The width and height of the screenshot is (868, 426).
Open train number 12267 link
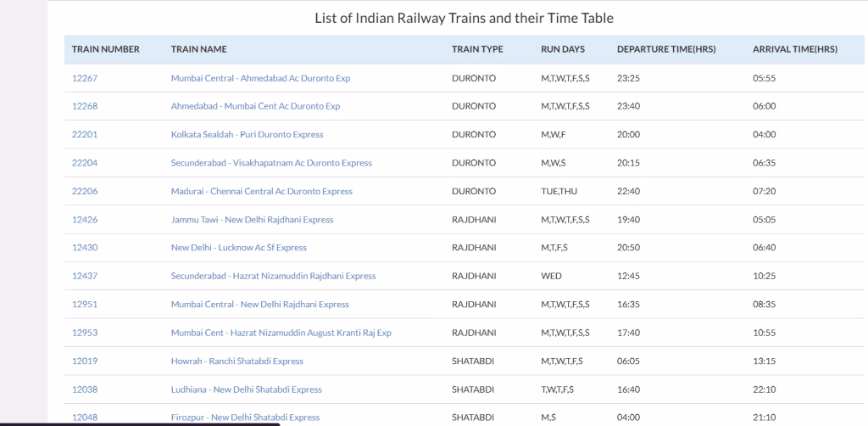(85, 78)
